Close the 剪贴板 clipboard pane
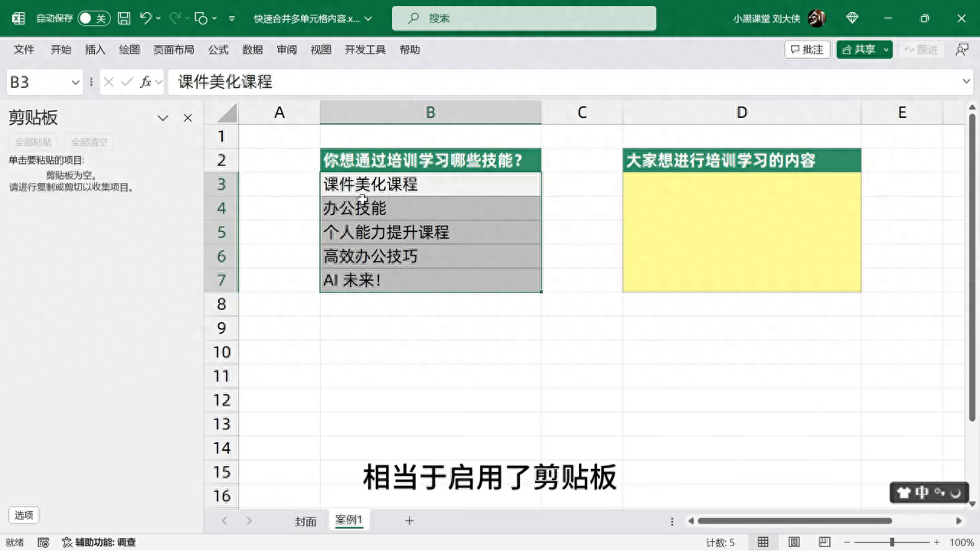The width and height of the screenshot is (980, 551). click(188, 118)
